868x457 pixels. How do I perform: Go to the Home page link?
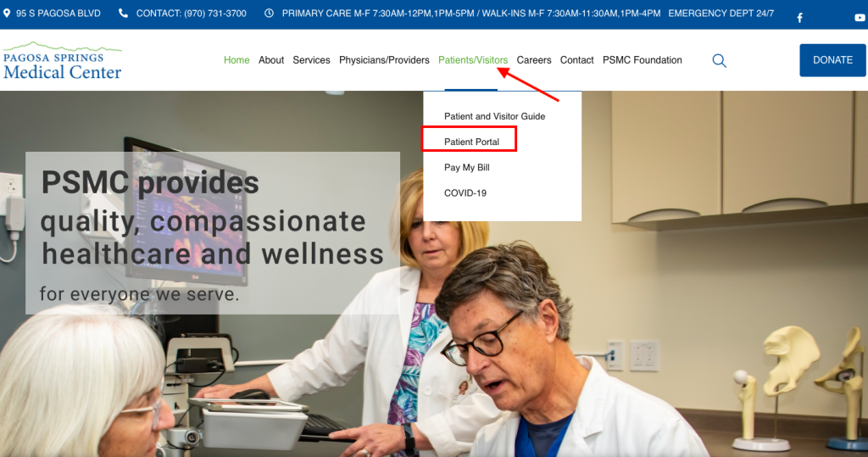click(x=236, y=60)
